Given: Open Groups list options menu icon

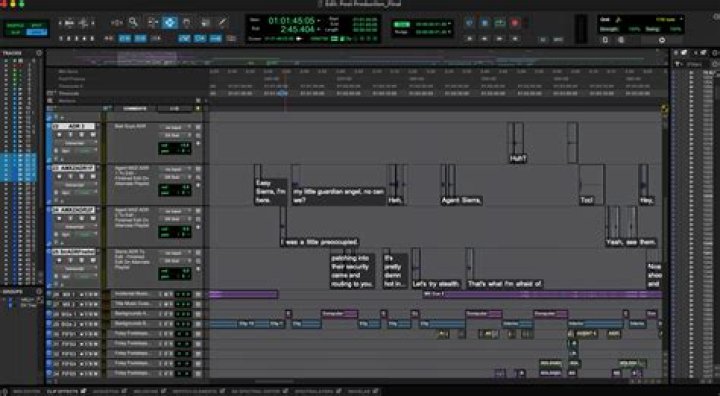Looking at the screenshot, I should click(39, 291).
